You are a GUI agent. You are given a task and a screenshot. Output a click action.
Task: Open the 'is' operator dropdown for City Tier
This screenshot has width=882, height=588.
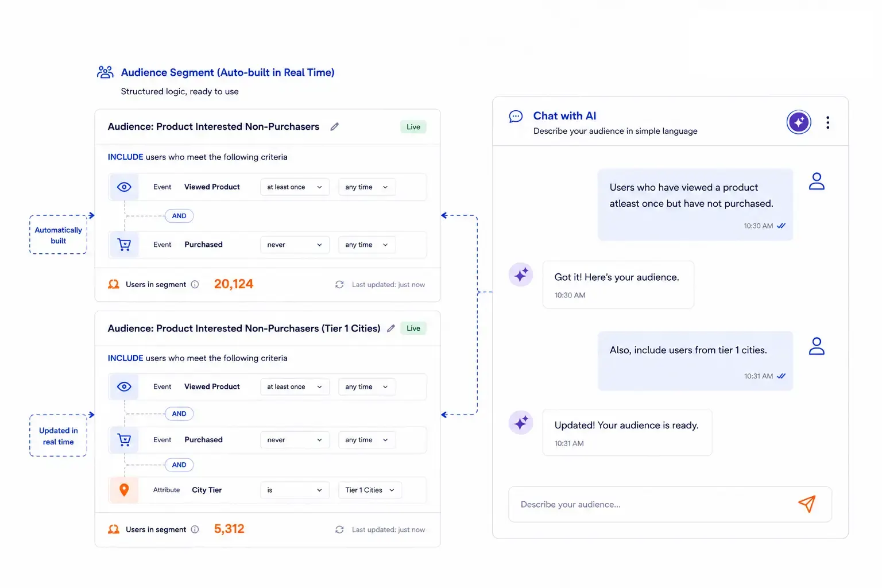[295, 490]
